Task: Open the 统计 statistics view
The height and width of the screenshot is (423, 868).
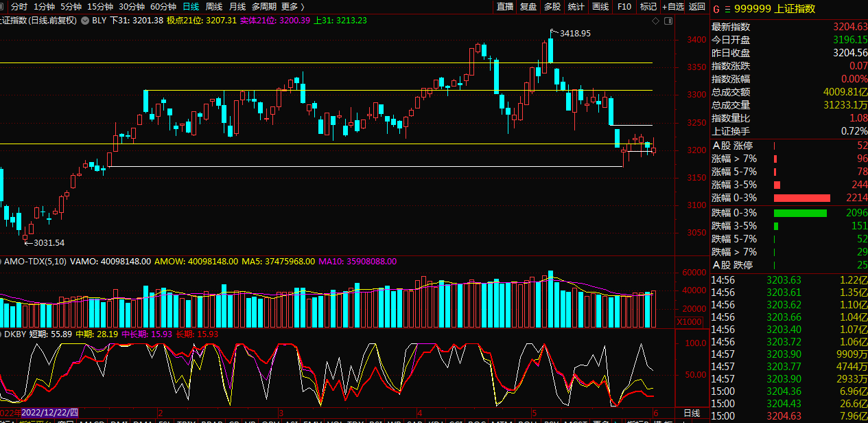Action: coord(576,6)
